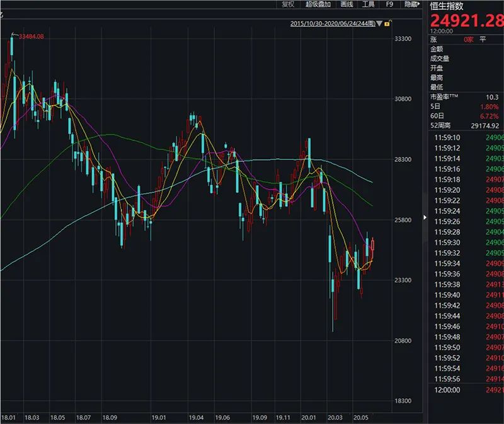Viewport: 504px width, 424px height.
Task: Click the 52周高 value row
Action: (x=466, y=125)
